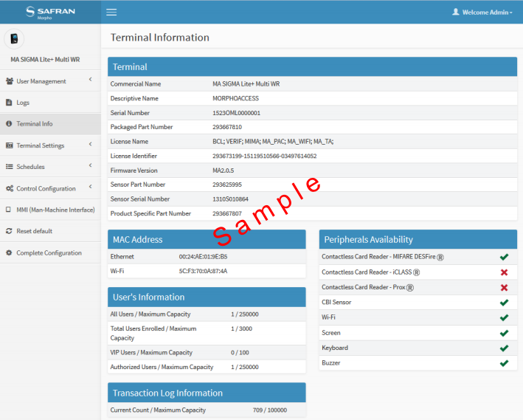This screenshot has height=420, width=523.
Task: Select firmware version MA2.0.5
Action: 224,171
